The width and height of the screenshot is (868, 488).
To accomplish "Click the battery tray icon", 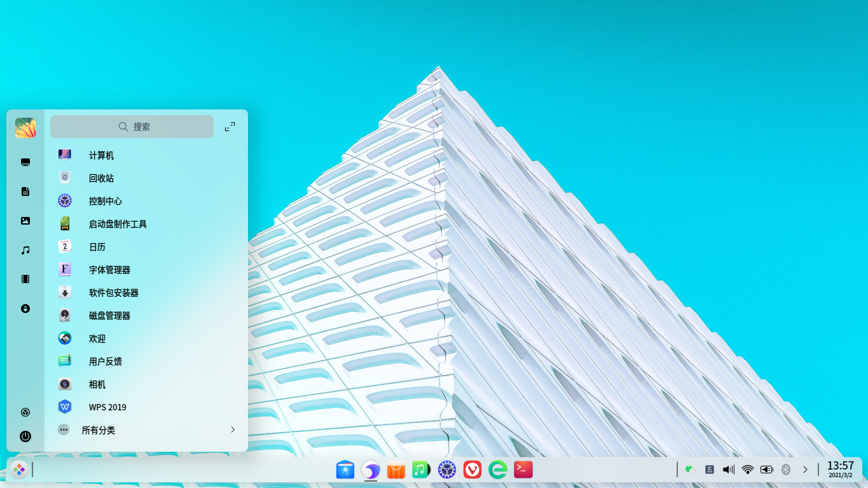I will [x=767, y=470].
